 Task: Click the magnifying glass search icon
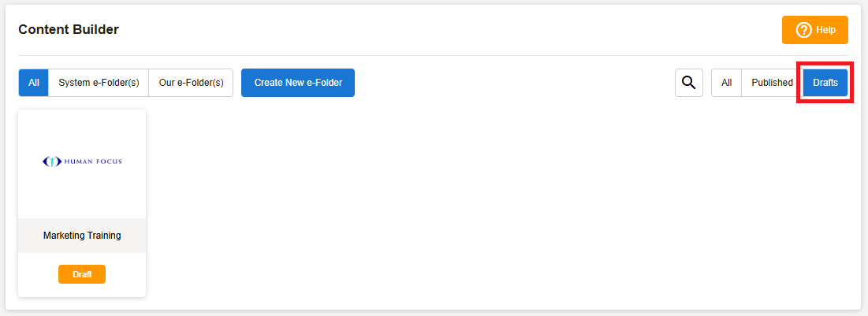(x=688, y=83)
